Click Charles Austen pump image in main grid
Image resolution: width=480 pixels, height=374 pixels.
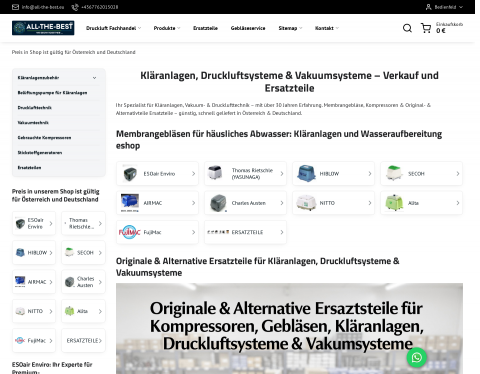click(x=218, y=203)
